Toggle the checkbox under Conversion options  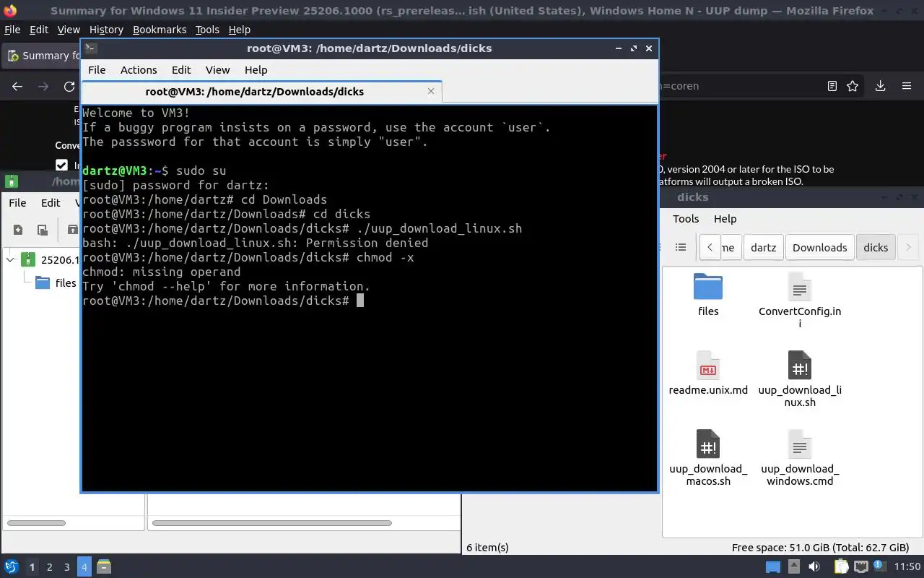pyautogui.click(x=61, y=165)
